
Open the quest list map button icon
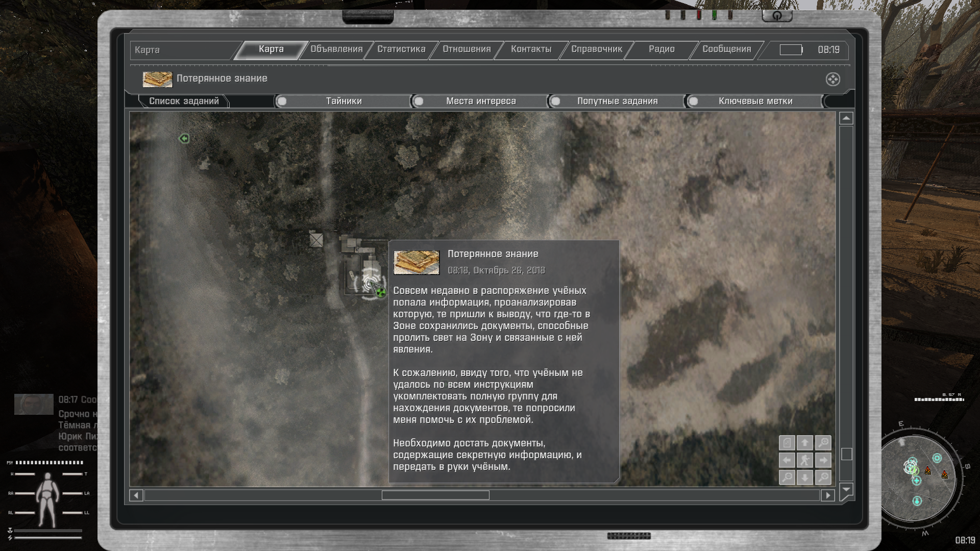click(787, 443)
